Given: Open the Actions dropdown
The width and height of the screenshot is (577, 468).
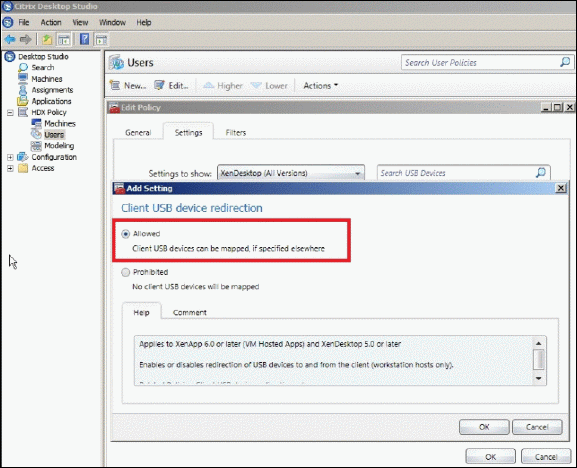Looking at the screenshot, I should (320, 86).
